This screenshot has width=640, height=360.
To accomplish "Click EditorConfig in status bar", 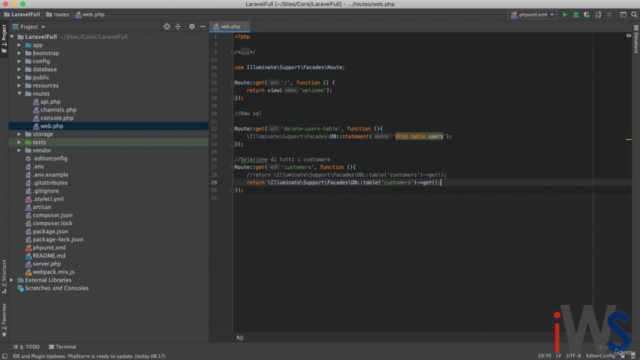I will click(x=600, y=356).
